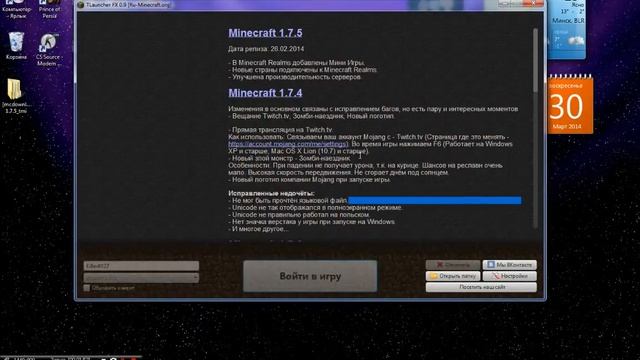Follow the account.mojang.com settings link
Image resolution: width=640 pixels, height=360 pixels.
[288, 144]
